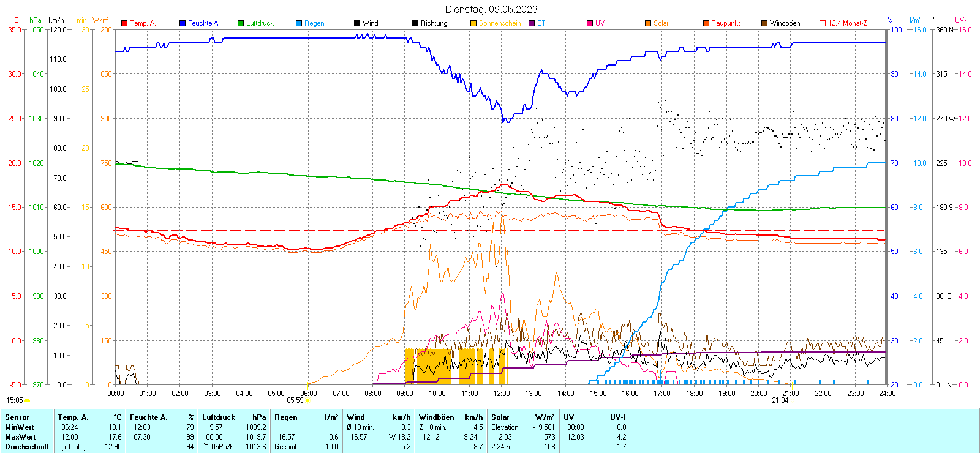Click the hollow 12.4 Monat-Ø legend box
The height and width of the screenshot is (453, 980).
pyautogui.click(x=823, y=23)
